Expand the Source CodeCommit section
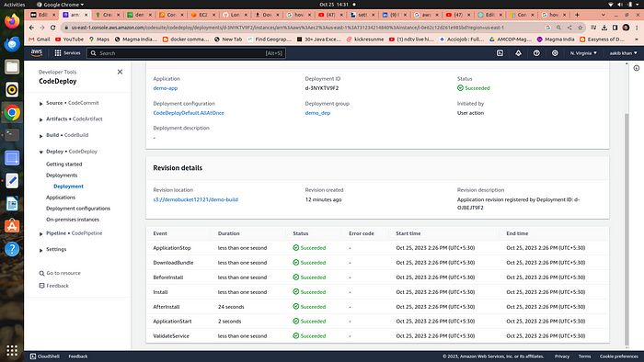644x362 pixels. pyautogui.click(x=41, y=103)
